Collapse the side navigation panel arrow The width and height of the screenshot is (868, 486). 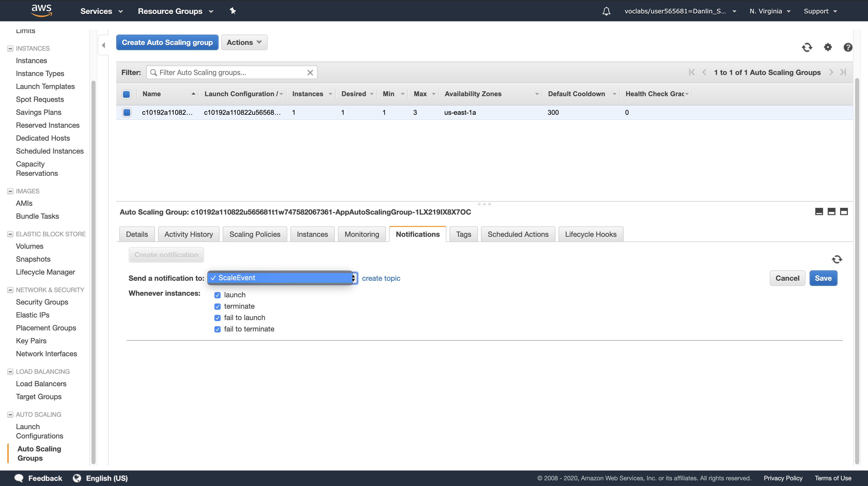tap(103, 45)
